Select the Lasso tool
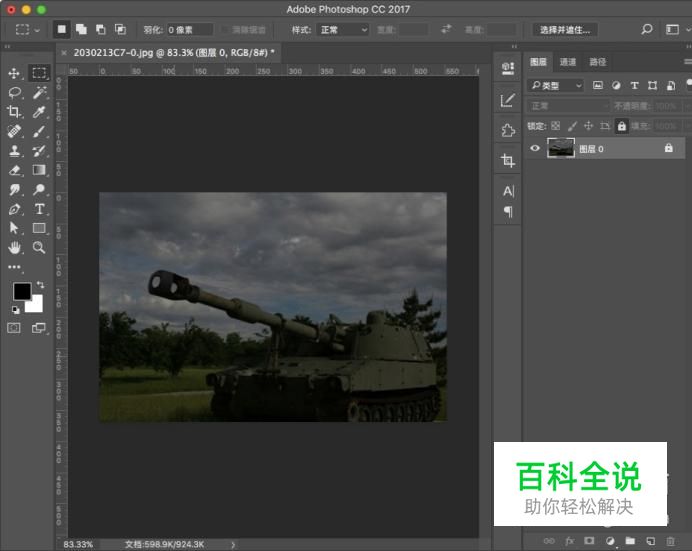The width and height of the screenshot is (692, 551). 14,93
